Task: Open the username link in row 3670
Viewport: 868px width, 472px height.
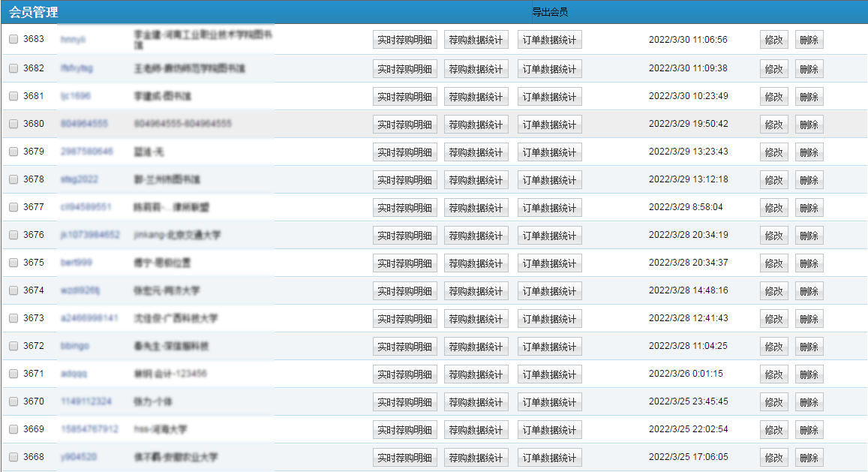Action: click(x=86, y=401)
